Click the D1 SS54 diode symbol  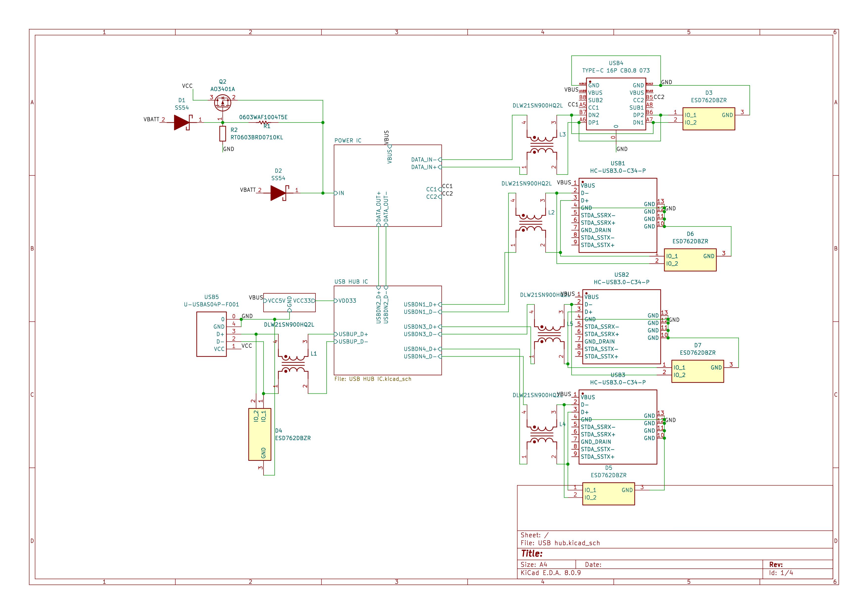(x=183, y=122)
